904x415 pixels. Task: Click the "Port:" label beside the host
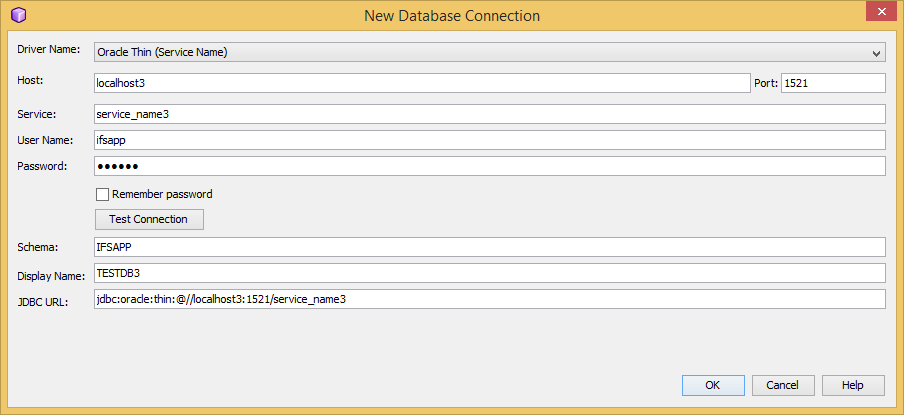click(x=765, y=84)
